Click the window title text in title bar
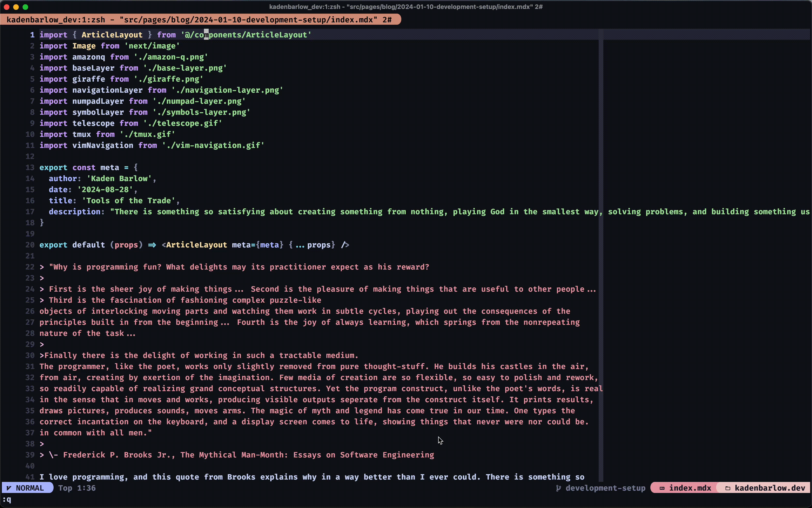Screen dimensions: 812x508 point(406,7)
